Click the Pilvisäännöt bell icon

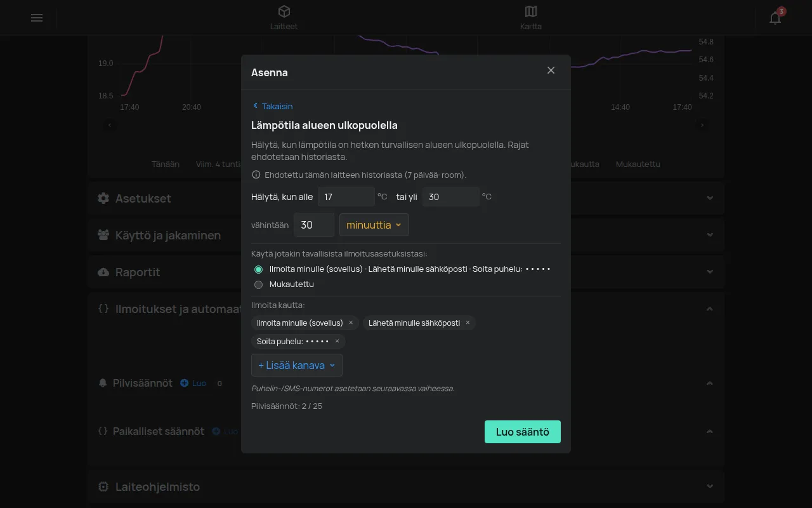[x=103, y=383]
